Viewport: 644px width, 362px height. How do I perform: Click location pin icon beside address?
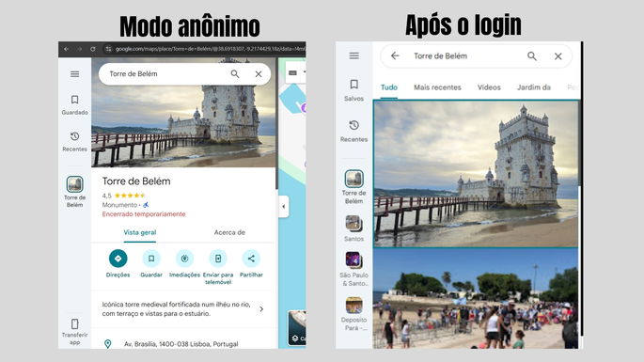(x=107, y=344)
